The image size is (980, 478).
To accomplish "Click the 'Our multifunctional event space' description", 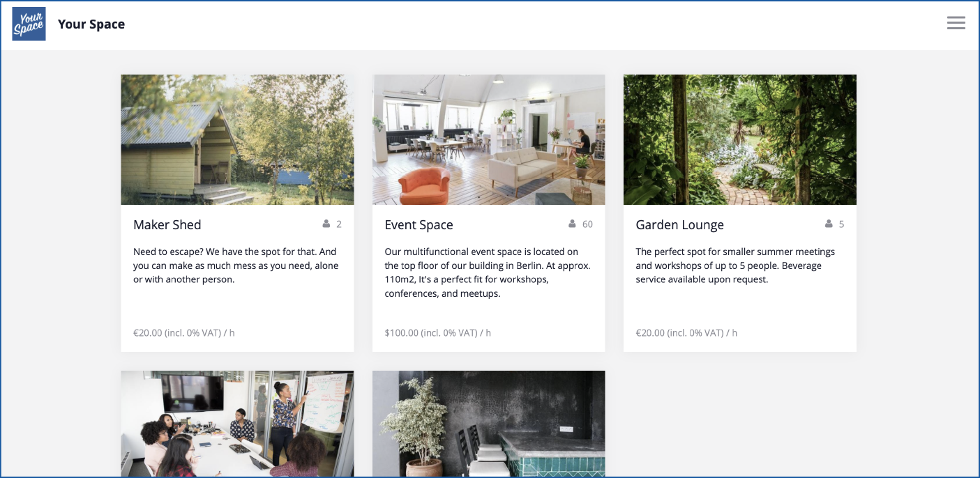I will [488, 272].
